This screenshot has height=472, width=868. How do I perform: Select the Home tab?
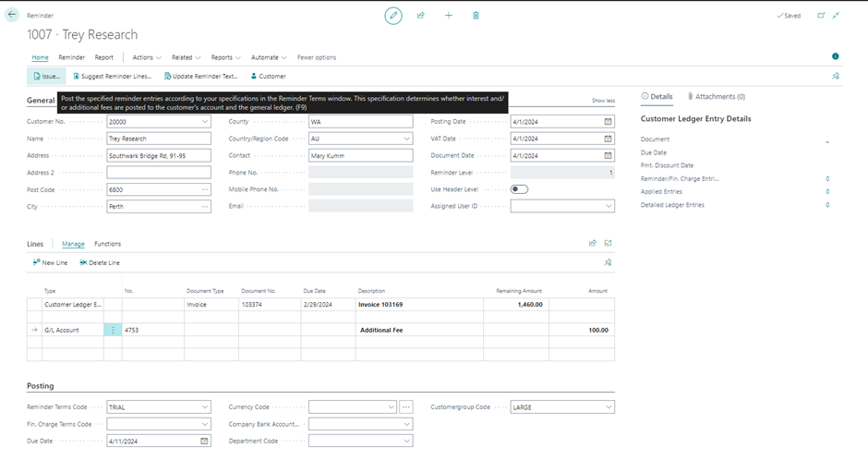coord(40,57)
